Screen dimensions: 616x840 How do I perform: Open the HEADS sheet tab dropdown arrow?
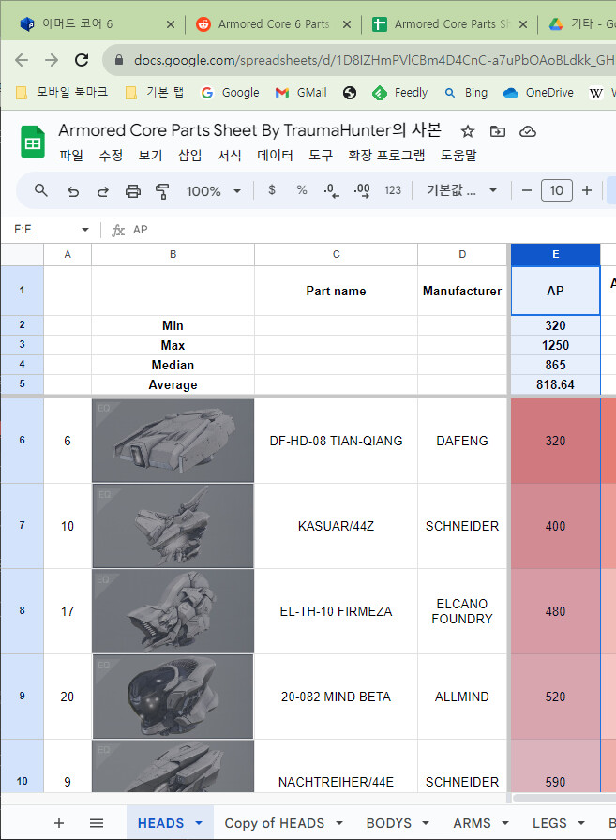point(199,823)
